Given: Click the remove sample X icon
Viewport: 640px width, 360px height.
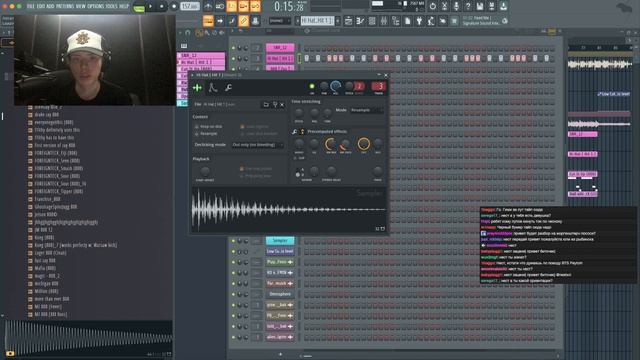Looking at the screenshot, I should pyautogui.click(x=282, y=104).
